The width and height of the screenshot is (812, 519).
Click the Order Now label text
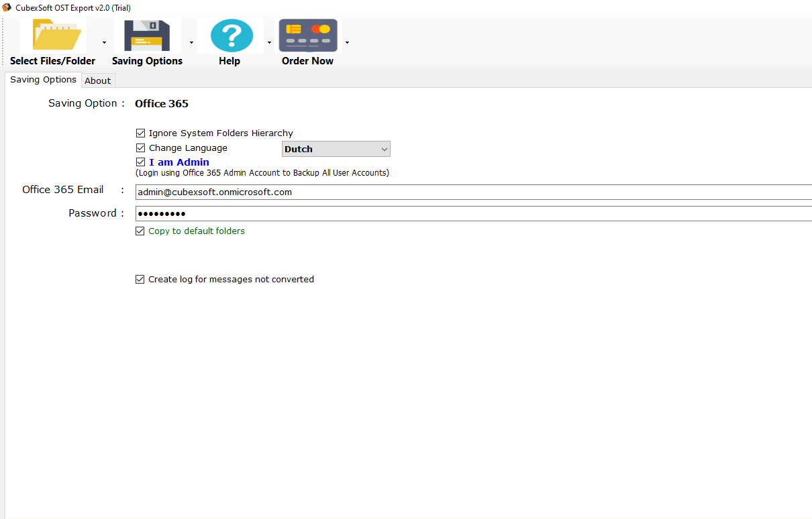(x=307, y=61)
